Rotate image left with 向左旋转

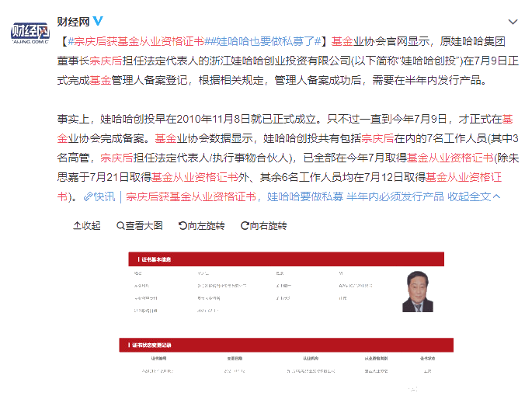coord(201,226)
